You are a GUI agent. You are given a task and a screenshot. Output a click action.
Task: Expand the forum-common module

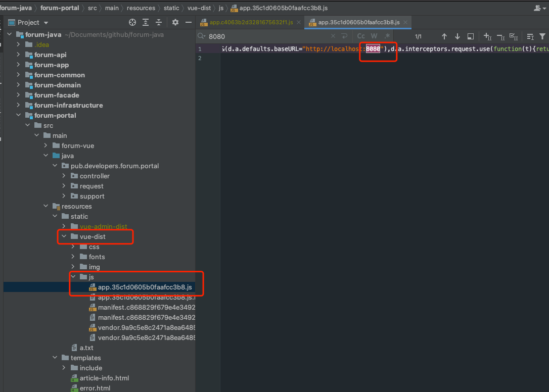[x=18, y=75]
